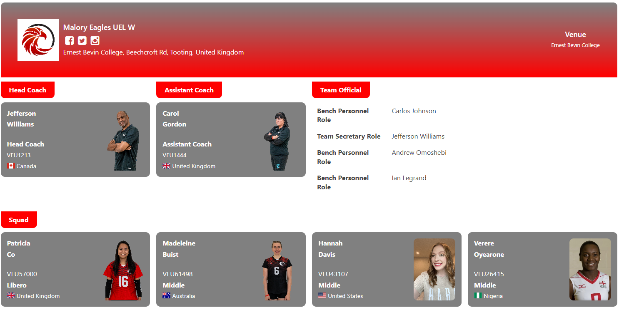The image size is (644, 310).
Task: Click the Middle position on Verere Oyearone card
Action: [x=485, y=285]
